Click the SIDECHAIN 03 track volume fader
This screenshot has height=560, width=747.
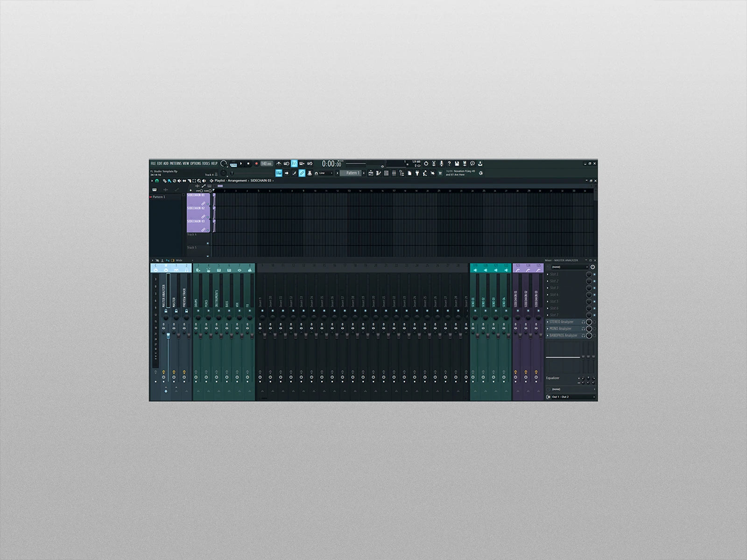coord(541,336)
